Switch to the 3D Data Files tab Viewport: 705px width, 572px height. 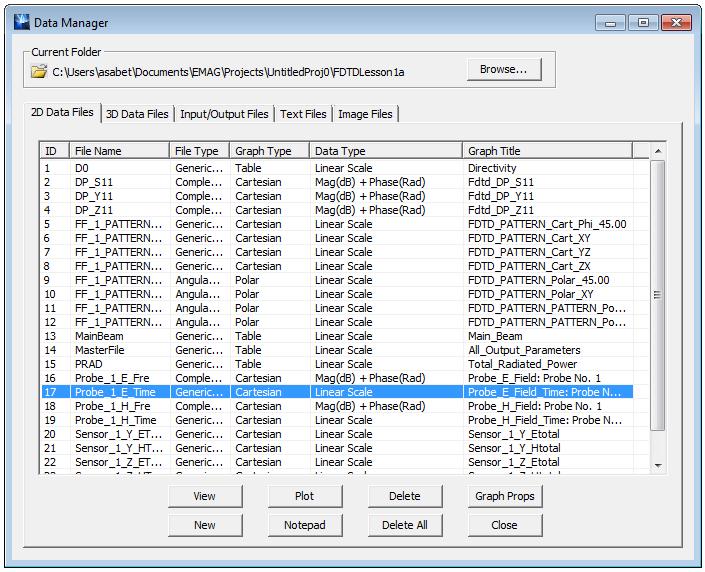point(138,114)
